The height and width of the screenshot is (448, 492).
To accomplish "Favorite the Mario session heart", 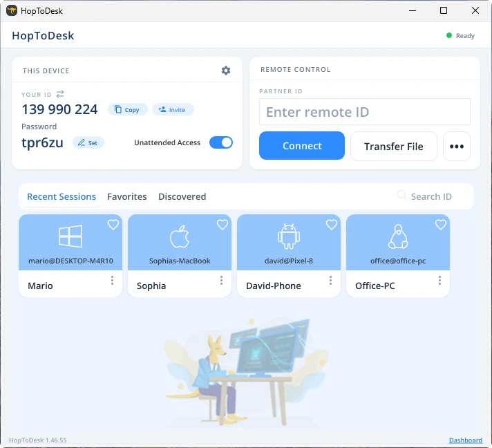I will pos(113,225).
